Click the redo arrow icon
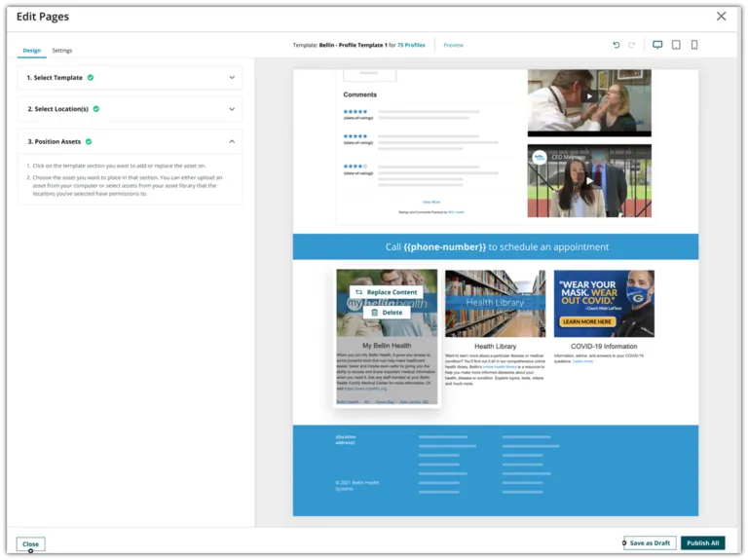This screenshot has width=748, height=560. [631, 45]
